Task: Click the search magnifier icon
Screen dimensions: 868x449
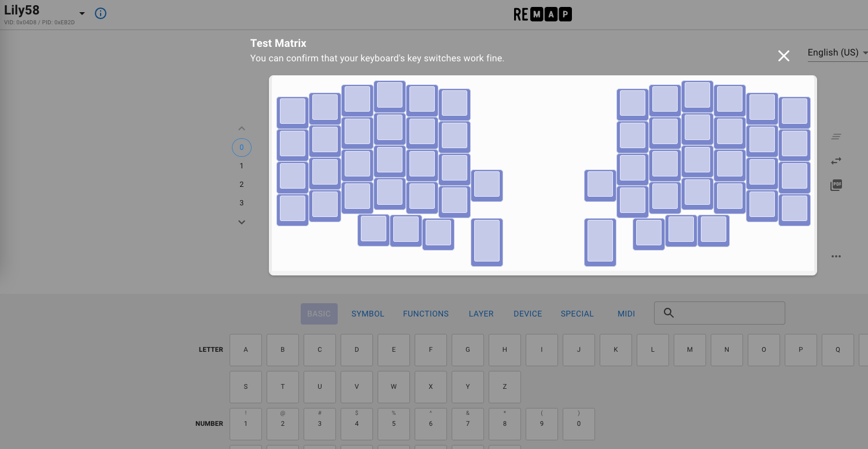Action: (x=669, y=313)
